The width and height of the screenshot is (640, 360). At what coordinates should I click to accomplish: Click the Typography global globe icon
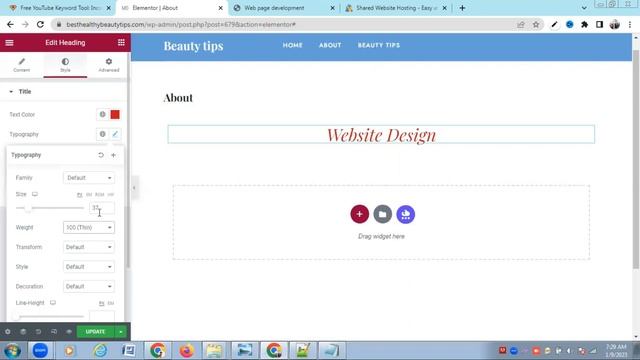(x=102, y=134)
